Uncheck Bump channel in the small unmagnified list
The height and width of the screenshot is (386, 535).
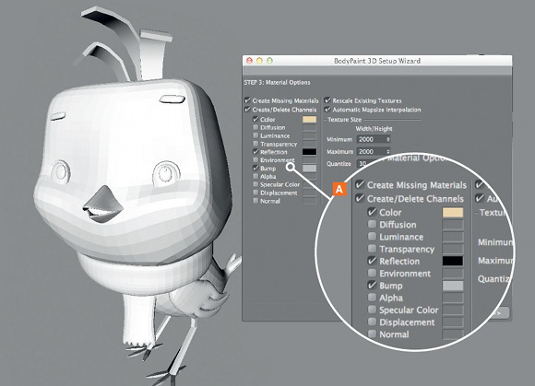pos(255,168)
